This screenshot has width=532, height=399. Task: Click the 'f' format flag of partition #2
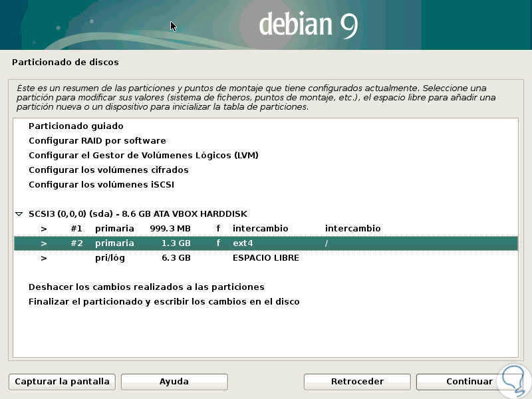tap(218, 243)
